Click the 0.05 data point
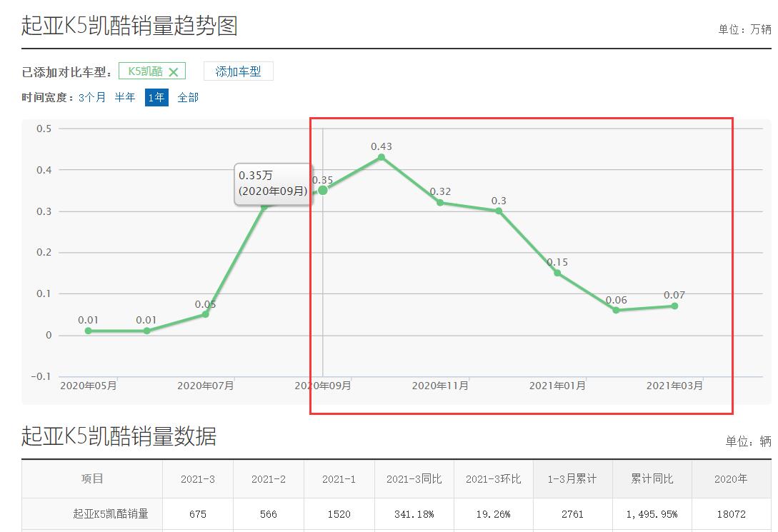Viewport: 778px width, 532px height. pos(206,314)
